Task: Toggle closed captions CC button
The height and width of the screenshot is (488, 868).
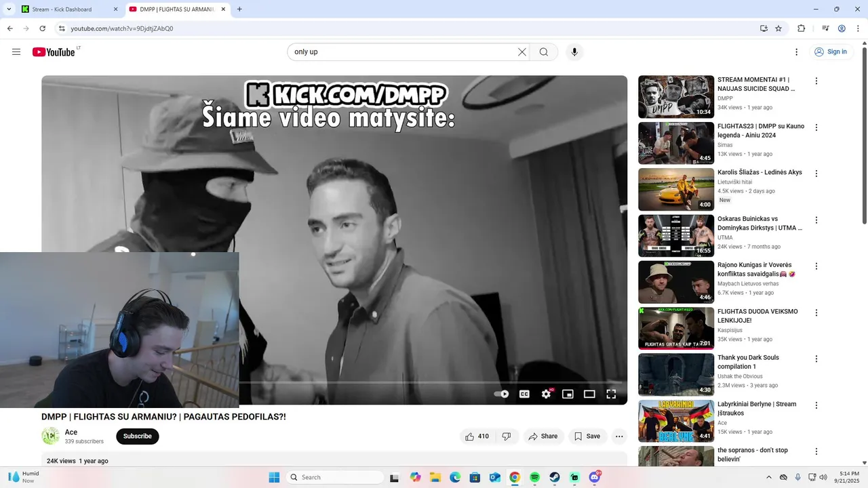Action: pyautogui.click(x=524, y=394)
